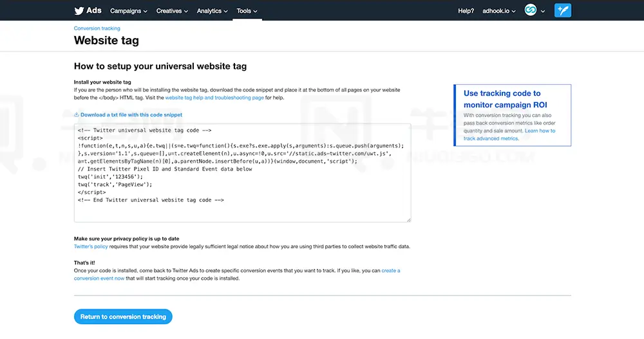This screenshot has height=339, width=644.
Task: Click the Help? link
Action: tap(466, 11)
